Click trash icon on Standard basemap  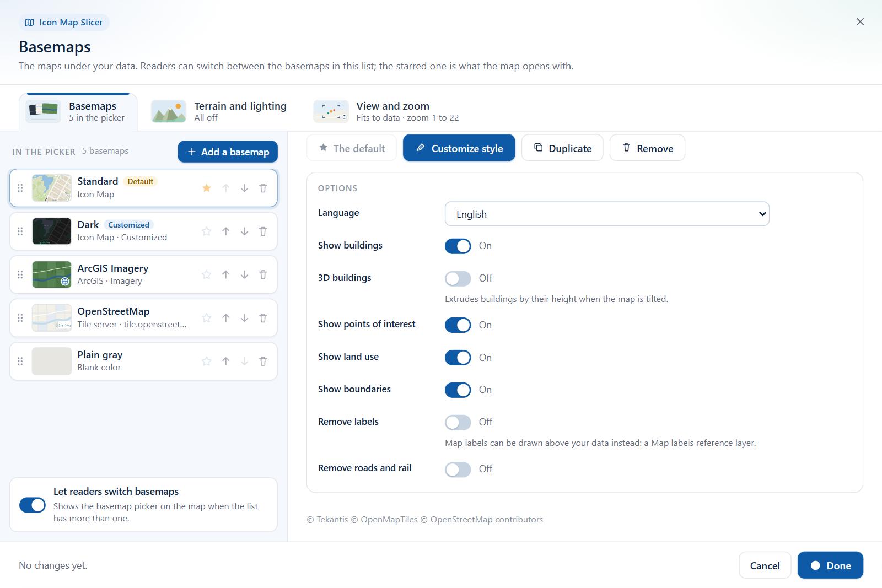click(263, 188)
